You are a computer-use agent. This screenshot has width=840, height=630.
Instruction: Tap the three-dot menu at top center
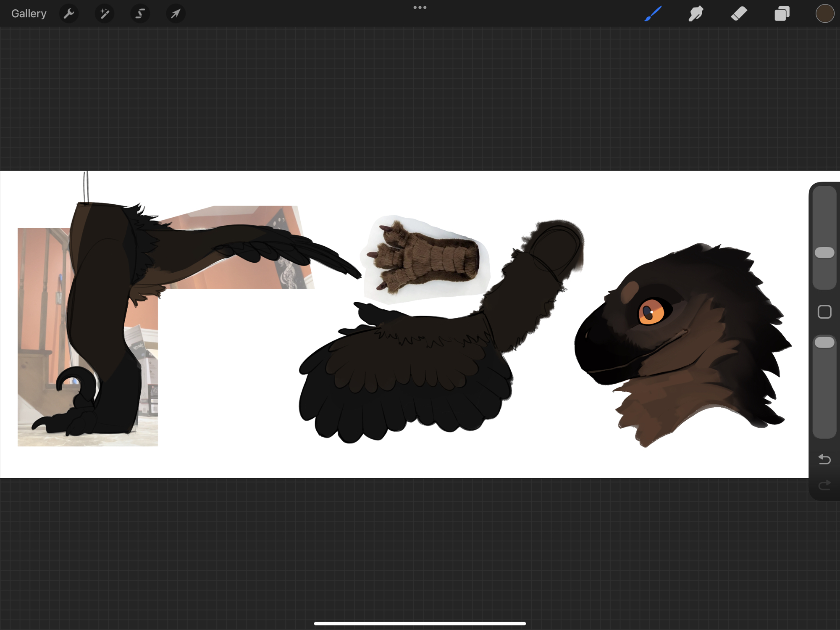point(420,8)
